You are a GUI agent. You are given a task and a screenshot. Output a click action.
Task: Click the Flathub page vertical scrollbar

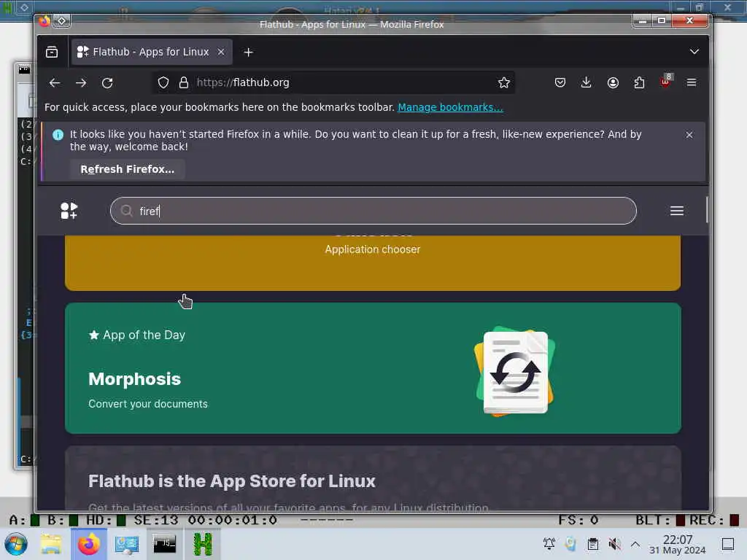[707, 209]
